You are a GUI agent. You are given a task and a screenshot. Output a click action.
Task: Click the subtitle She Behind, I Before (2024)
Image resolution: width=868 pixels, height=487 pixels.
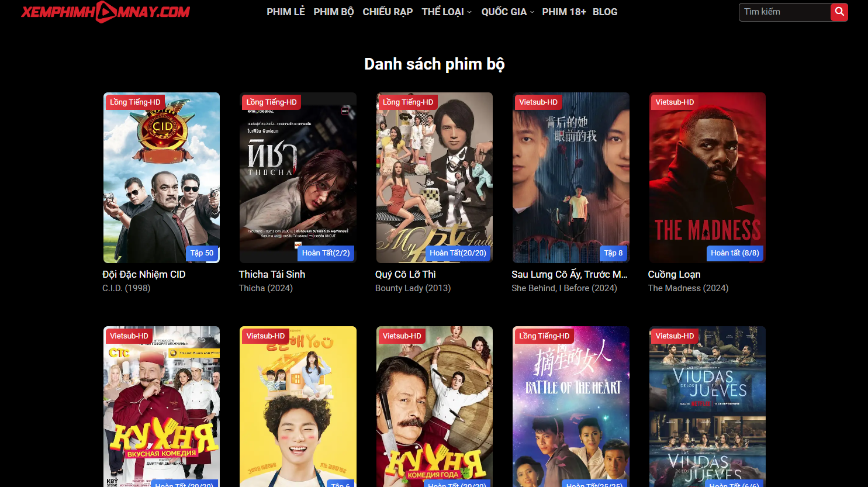tap(564, 288)
